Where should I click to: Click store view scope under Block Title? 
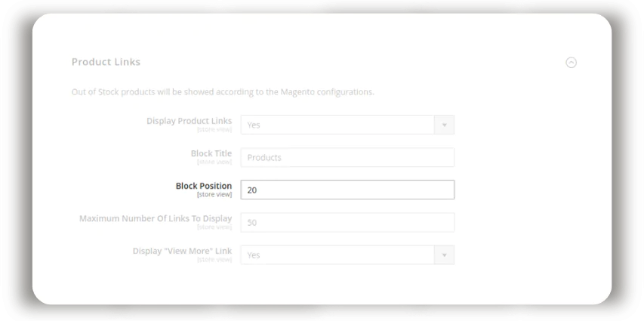pyautogui.click(x=214, y=162)
